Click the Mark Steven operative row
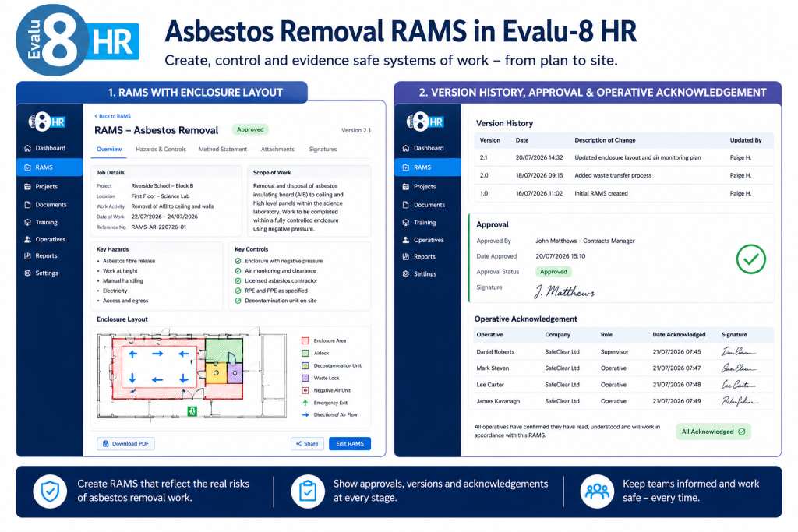The width and height of the screenshot is (798, 532). (624, 368)
